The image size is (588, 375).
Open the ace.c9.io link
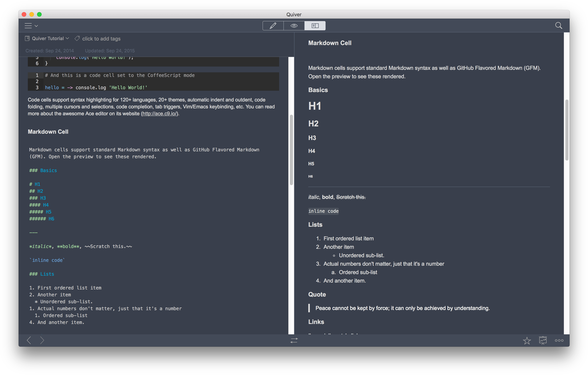tap(159, 114)
